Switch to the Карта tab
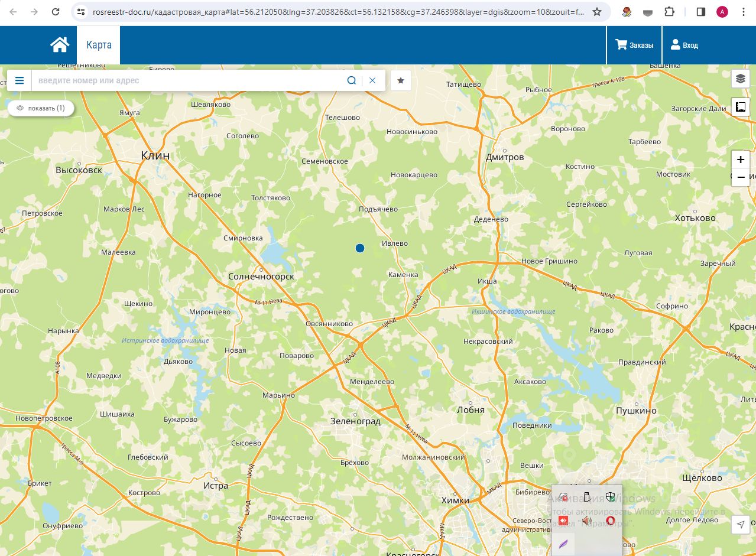The image size is (756, 556). point(99,45)
